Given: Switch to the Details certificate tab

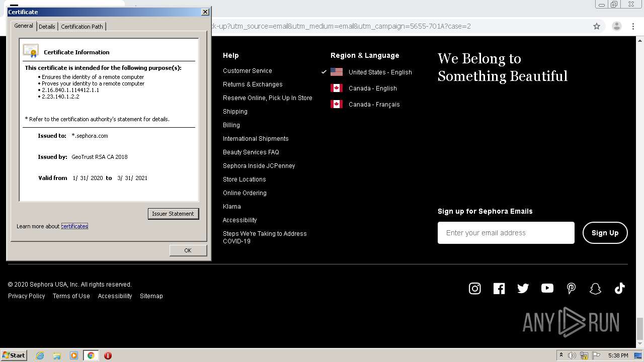Looking at the screenshot, I should (47, 27).
